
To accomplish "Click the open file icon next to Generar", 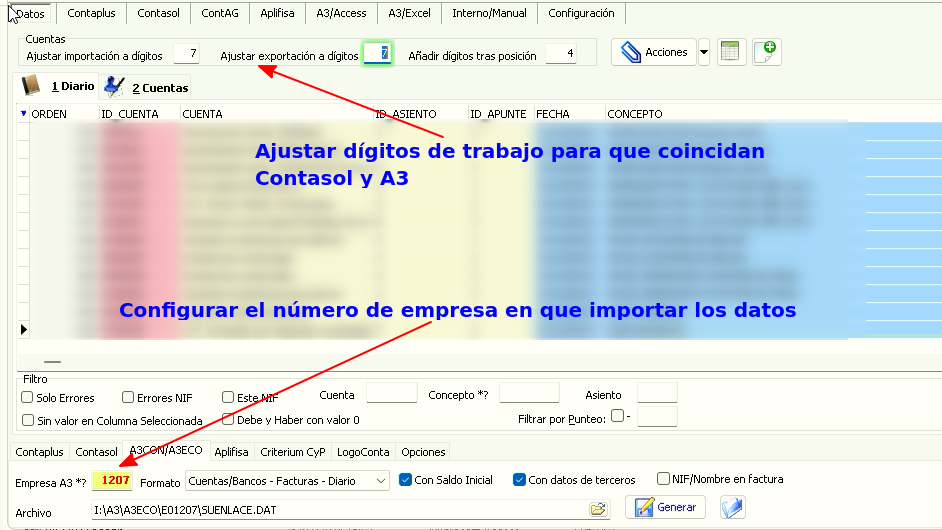I will [x=732, y=508].
